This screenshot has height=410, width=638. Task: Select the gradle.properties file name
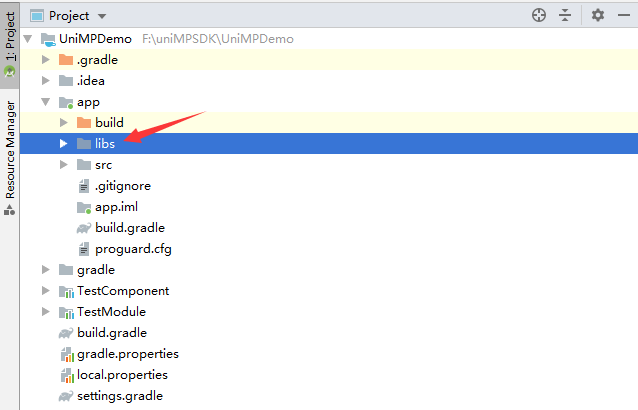(128, 354)
